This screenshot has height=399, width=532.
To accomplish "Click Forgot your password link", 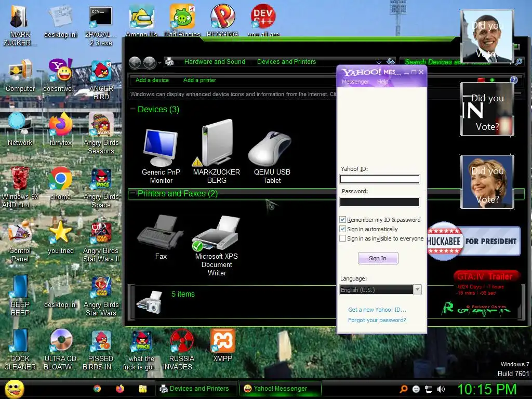I will tap(377, 320).
